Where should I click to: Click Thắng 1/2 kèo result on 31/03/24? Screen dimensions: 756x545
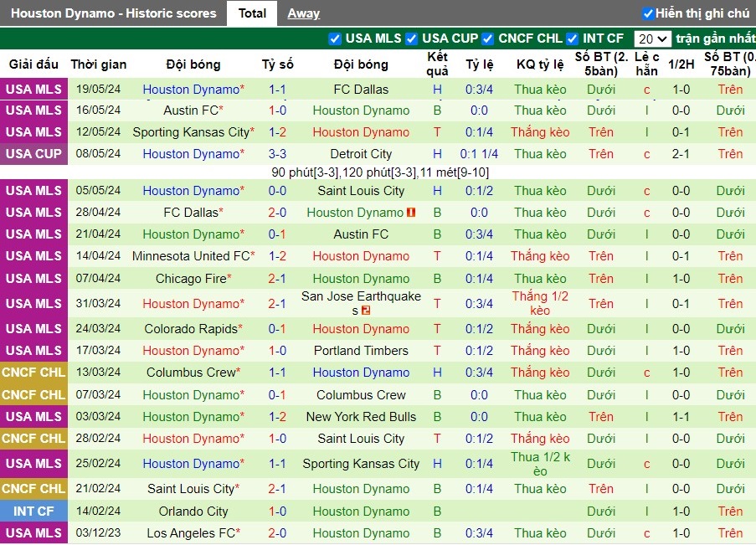(540, 303)
